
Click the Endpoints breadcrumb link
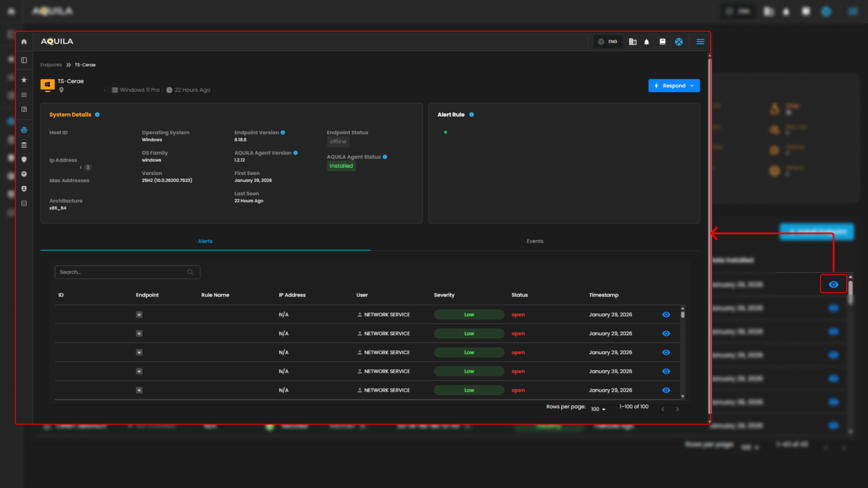click(x=51, y=65)
